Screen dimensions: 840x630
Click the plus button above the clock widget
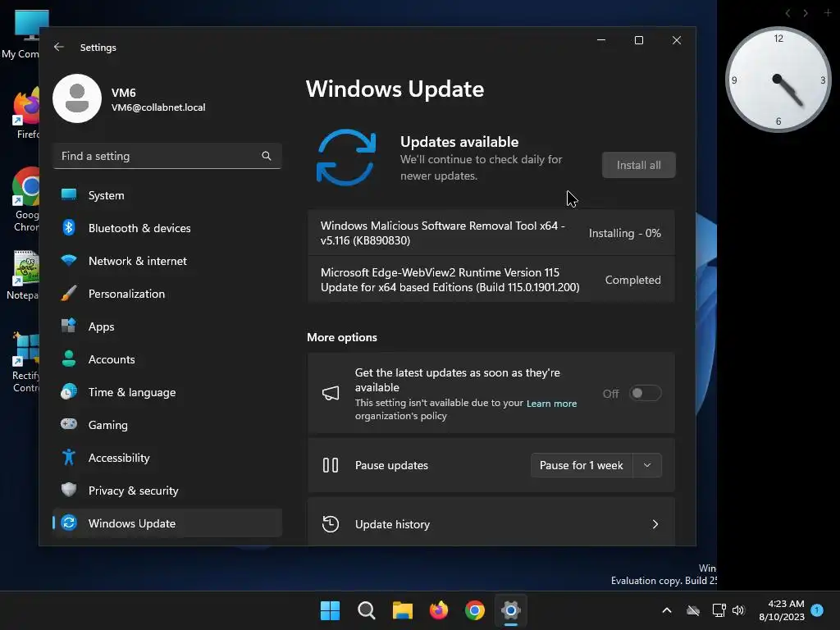(828, 12)
